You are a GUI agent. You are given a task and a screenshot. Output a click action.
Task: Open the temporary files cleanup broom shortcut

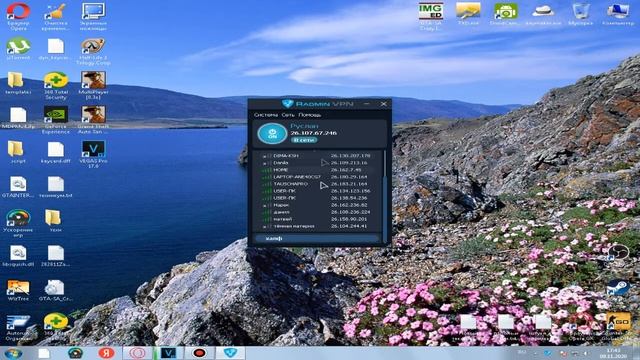coord(56,16)
